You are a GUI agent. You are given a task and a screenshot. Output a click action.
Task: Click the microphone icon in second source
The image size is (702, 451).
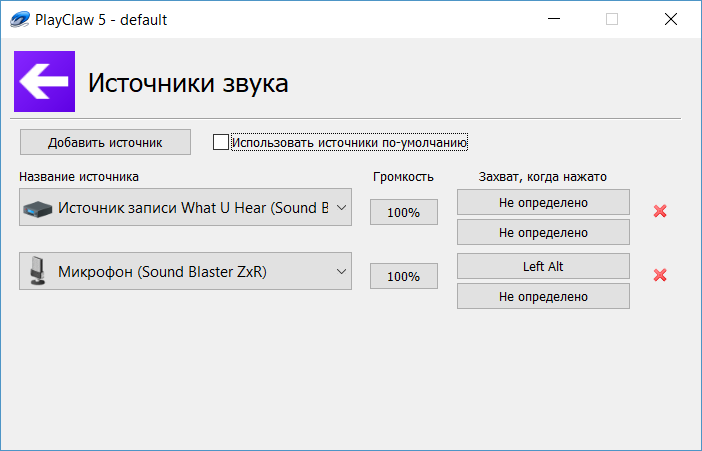tap(38, 271)
